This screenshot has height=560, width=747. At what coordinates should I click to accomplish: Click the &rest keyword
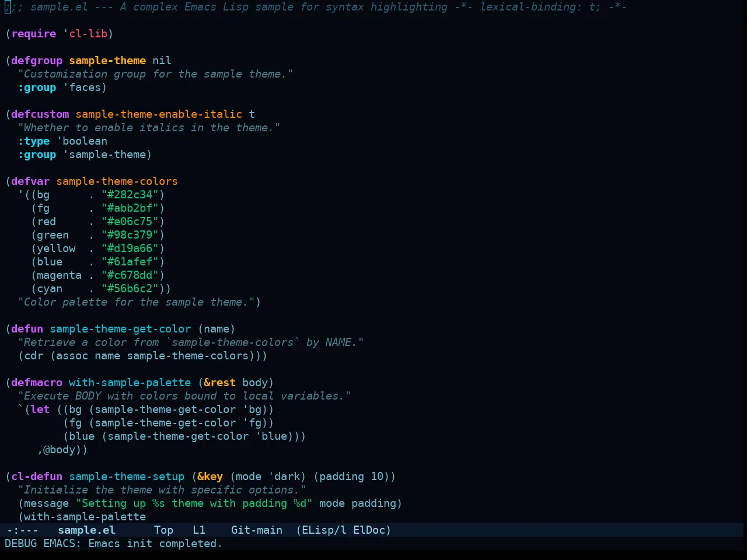tap(220, 382)
